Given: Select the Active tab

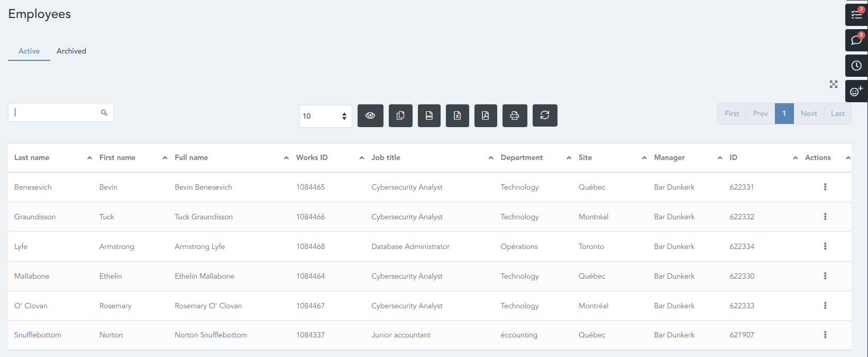Looking at the screenshot, I should click(x=29, y=51).
